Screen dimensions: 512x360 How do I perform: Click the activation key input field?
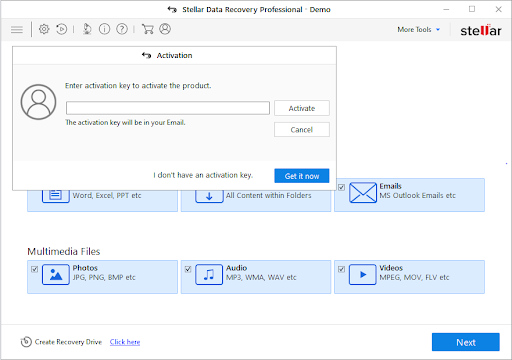click(x=168, y=108)
